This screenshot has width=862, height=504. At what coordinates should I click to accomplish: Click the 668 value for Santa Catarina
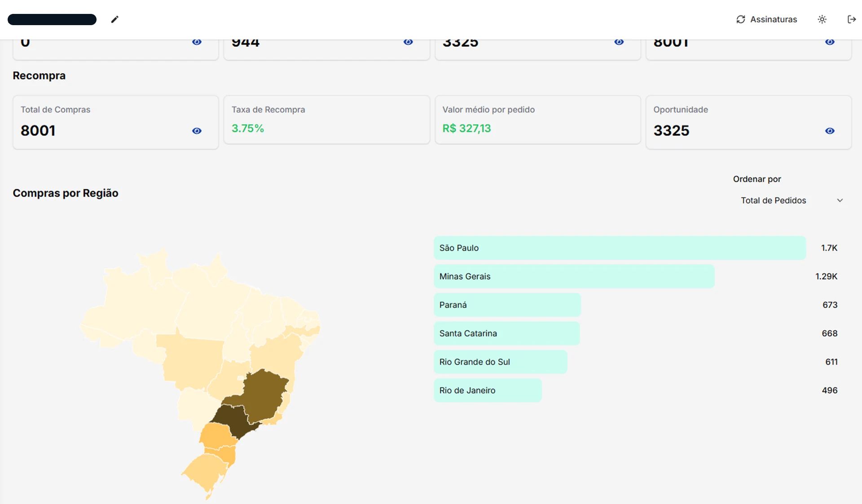830,333
